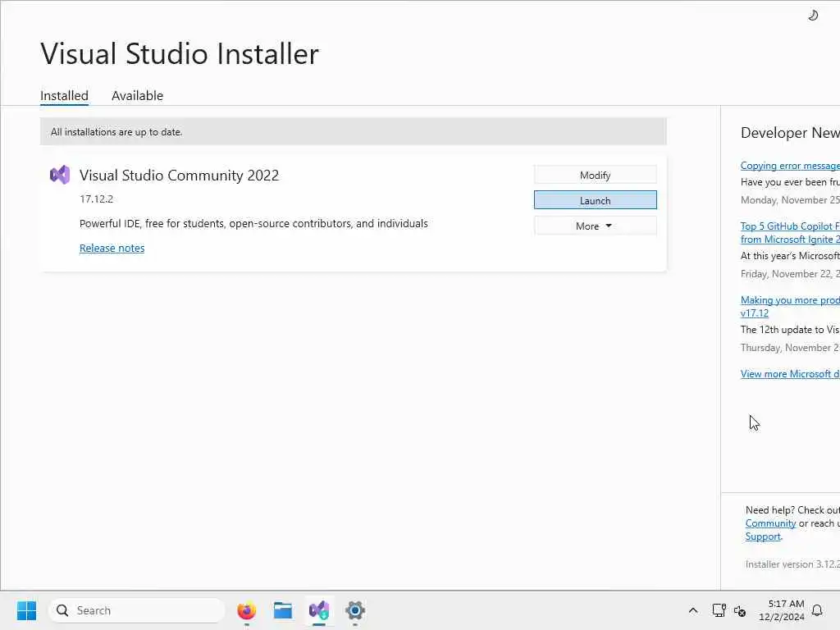840x630 pixels.
Task: Open the Release notes link
Action: point(112,248)
